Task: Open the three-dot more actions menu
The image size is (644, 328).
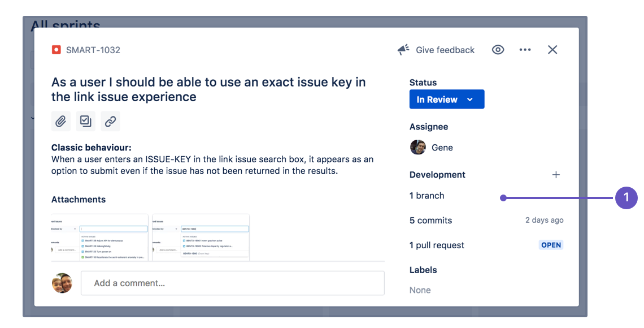Action: click(525, 50)
